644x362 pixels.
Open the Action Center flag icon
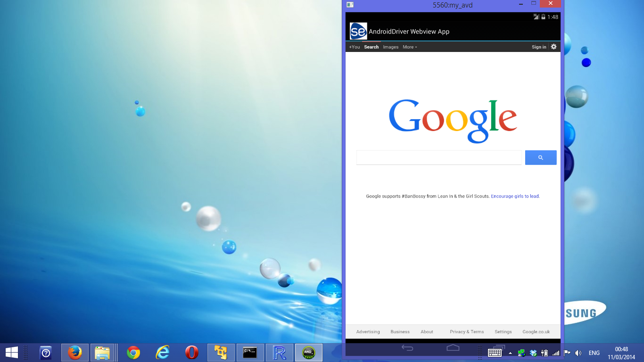(x=567, y=353)
